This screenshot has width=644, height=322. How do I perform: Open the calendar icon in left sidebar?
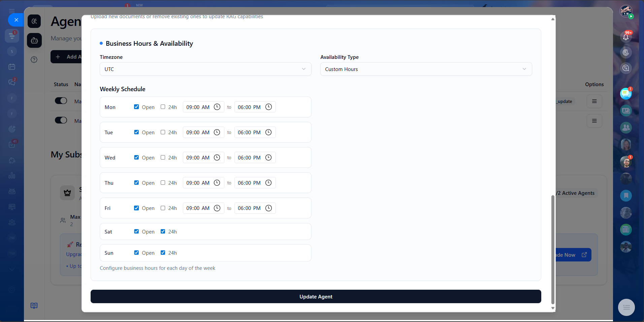[x=12, y=67]
